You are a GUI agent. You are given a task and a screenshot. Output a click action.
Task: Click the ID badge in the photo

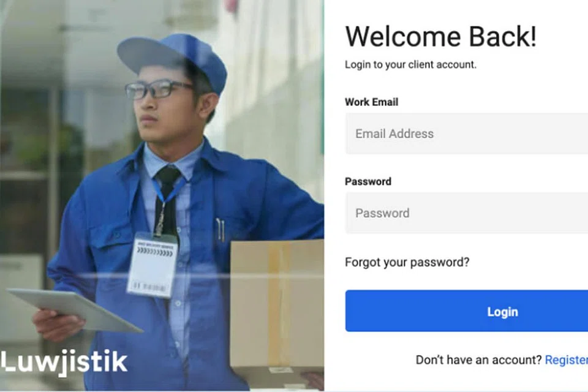(x=153, y=265)
